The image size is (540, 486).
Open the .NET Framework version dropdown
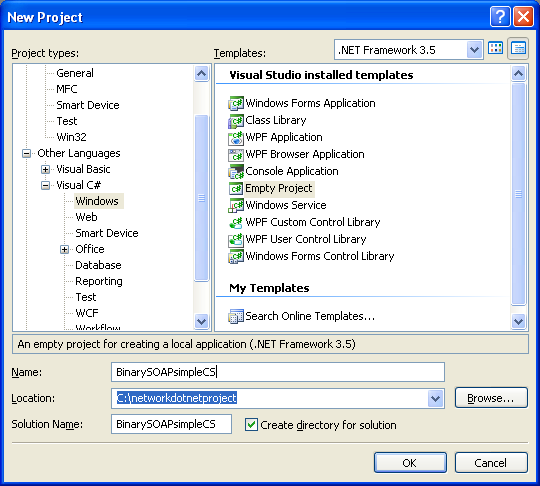click(474, 50)
